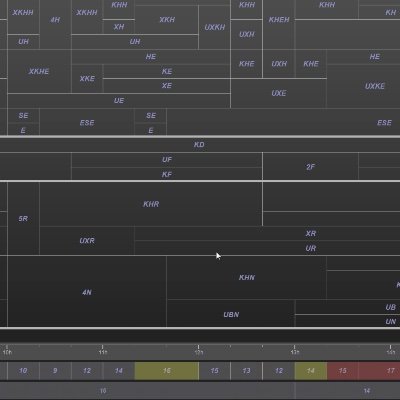
Task: Select the UXE block
Action: coord(279,93)
